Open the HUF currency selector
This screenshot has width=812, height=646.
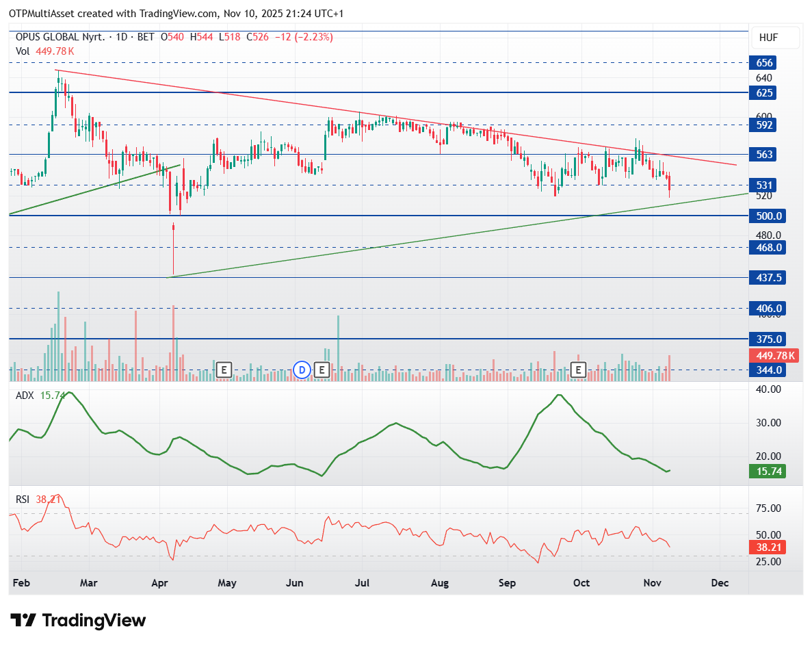coord(774,38)
